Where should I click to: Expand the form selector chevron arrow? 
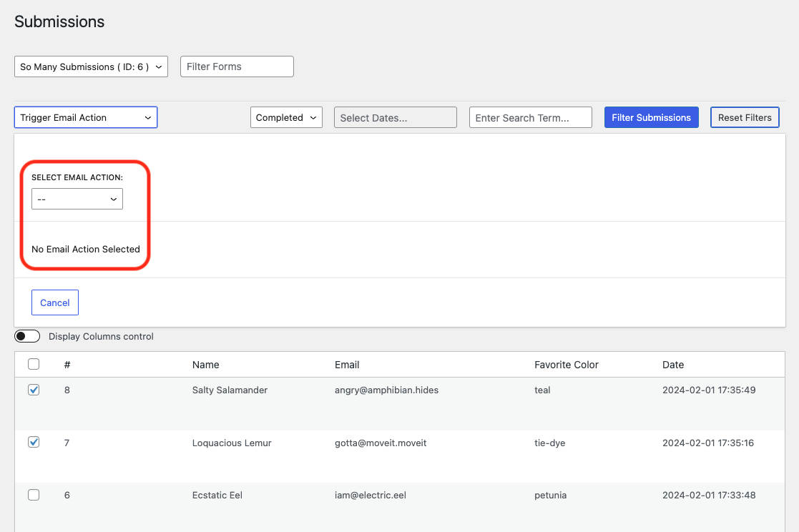pyautogui.click(x=159, y=66)
